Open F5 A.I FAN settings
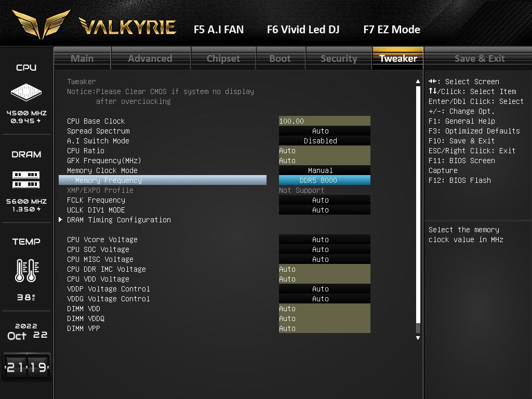The height and width of the screenshot is (399, 532). point(218,30)
